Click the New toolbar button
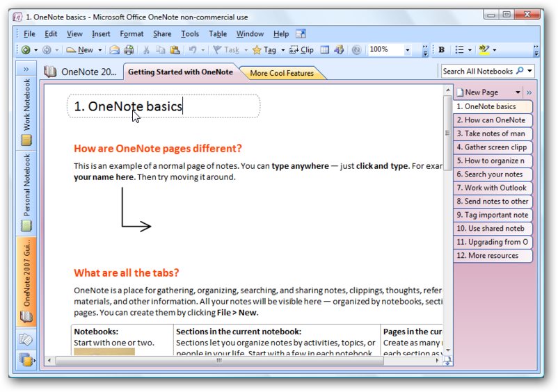 click(x=81, y=50)
